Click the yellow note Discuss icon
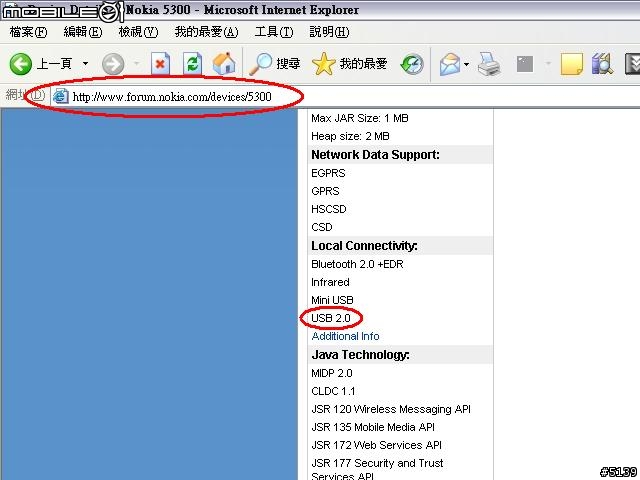 click(x=571, y=64)
